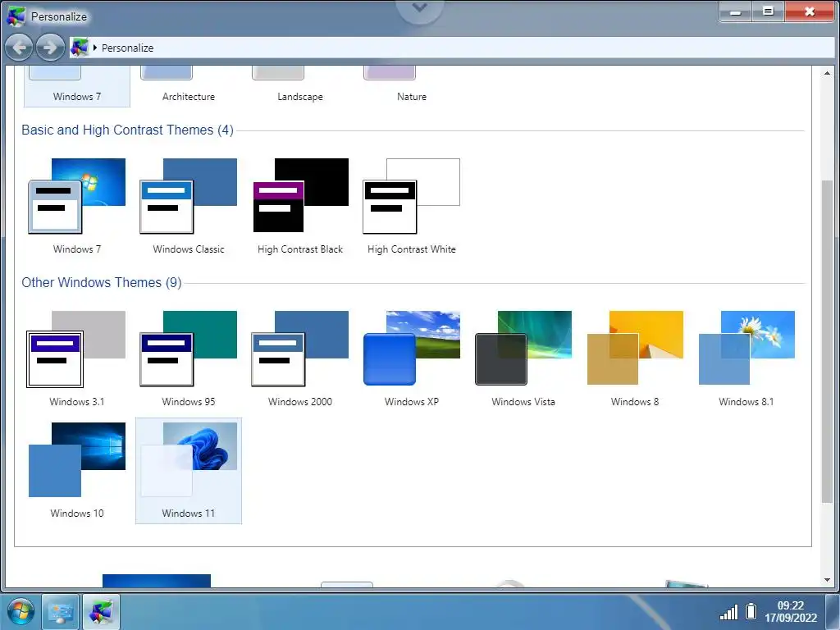Minimize the Personalize window
This screenshot has height=630, width=840.
click(736, 11)
